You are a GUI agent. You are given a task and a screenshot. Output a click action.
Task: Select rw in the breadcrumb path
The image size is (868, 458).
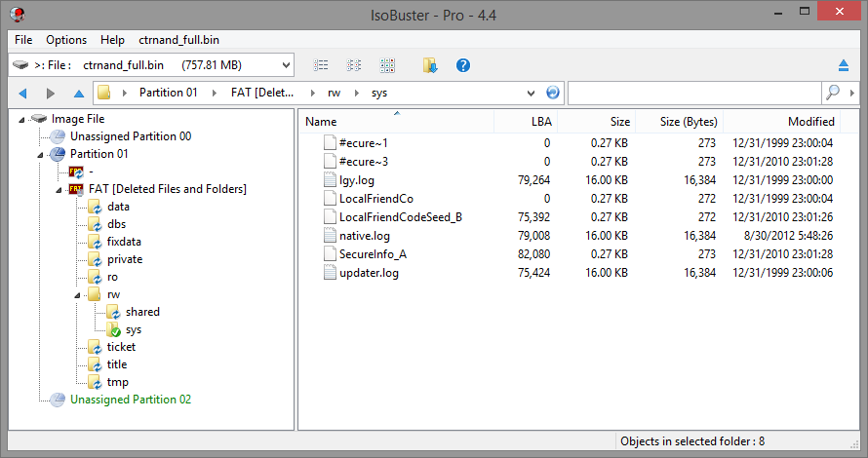click(x=334, y=93)
